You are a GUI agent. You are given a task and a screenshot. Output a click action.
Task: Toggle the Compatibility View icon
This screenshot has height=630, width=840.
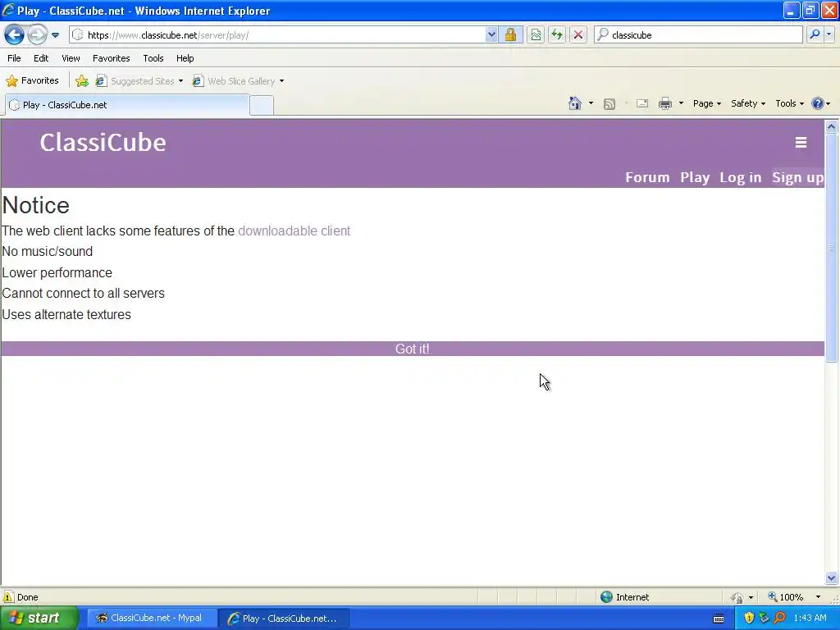click(x=536, y=34)
